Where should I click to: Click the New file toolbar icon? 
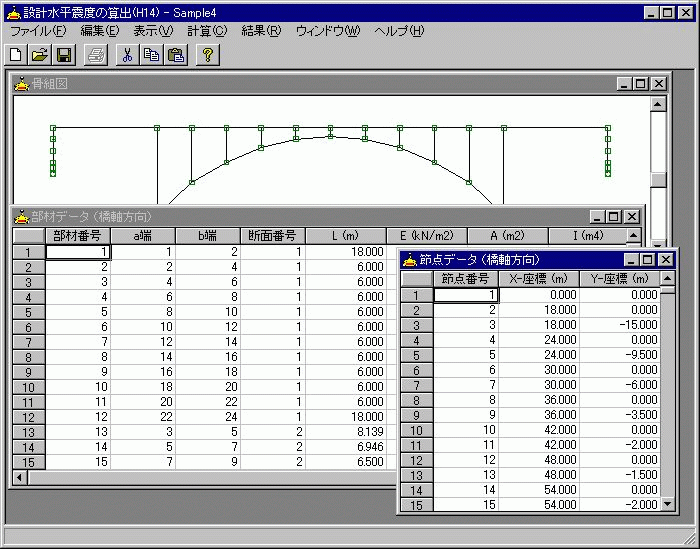pos(16,55)
